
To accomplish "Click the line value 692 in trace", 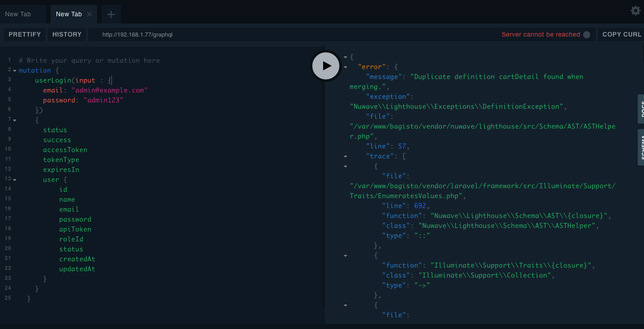I will click(x=420, y=206).
